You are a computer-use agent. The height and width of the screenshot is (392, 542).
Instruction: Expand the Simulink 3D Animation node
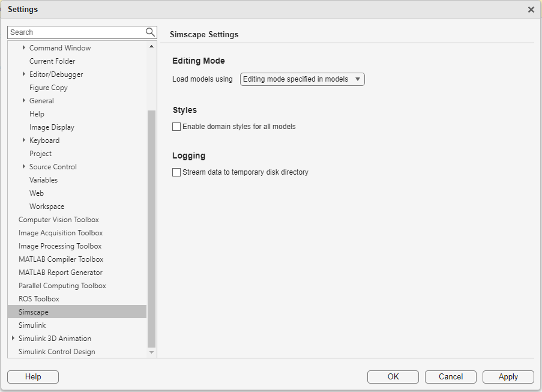tap(13, 339)
